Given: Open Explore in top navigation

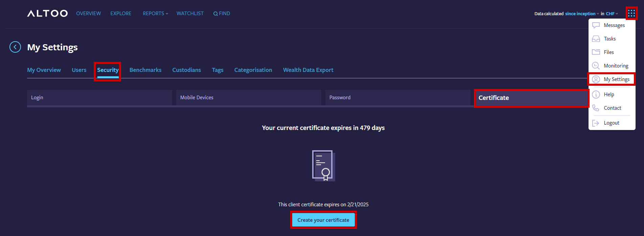Looking at the screenshot, I should tap(121, 14).
